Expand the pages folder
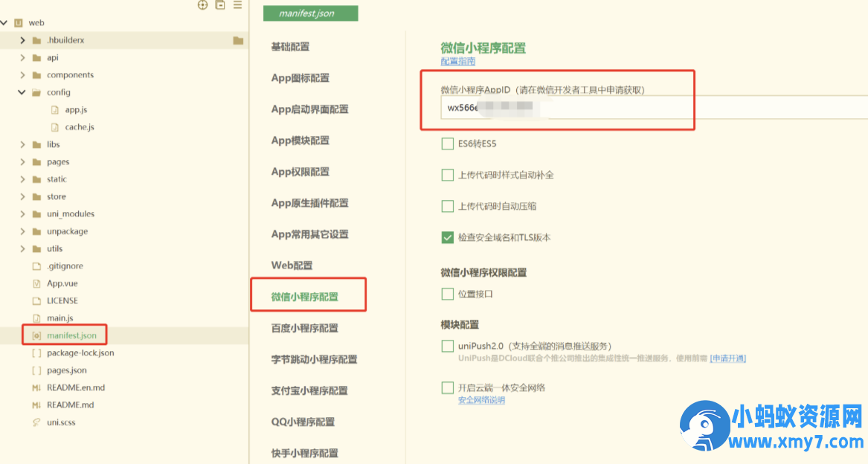Viewport: 868px width, 464px height. [x=22, y=161]
